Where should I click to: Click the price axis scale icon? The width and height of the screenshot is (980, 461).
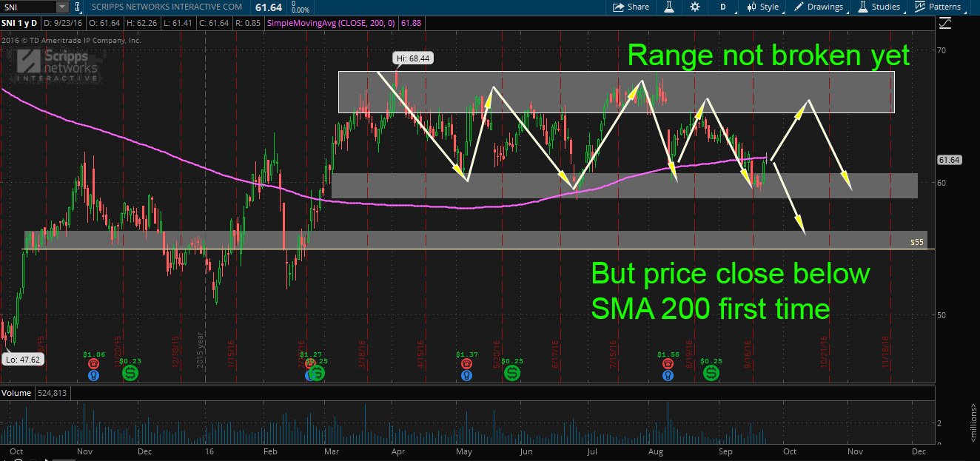tap(944, 24)
